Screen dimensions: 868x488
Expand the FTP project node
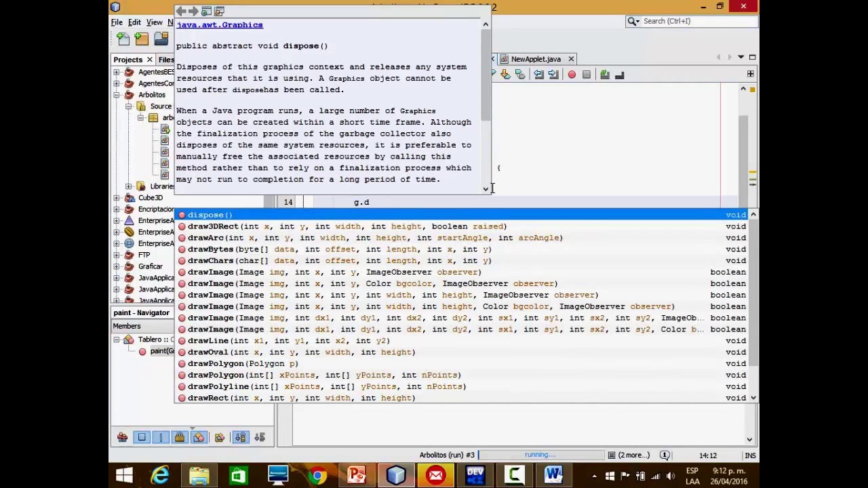pos(117,255)
